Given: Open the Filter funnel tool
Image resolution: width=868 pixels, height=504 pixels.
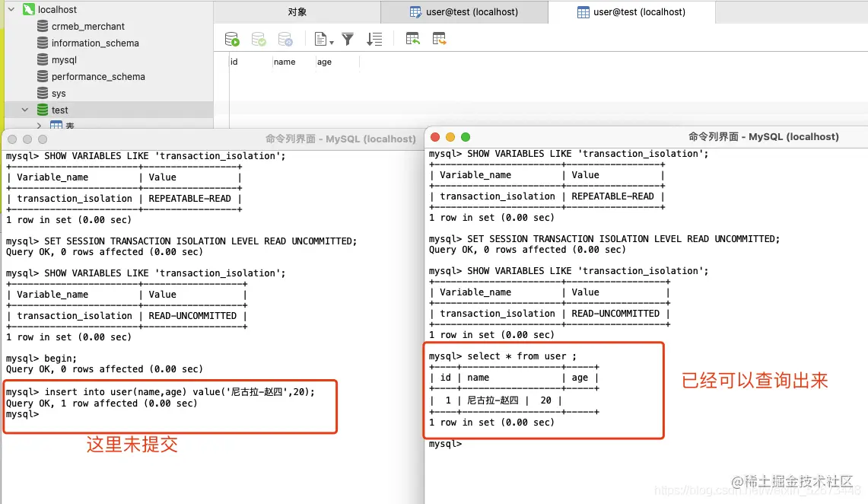Looking at the screenshot, I should 348,39.
